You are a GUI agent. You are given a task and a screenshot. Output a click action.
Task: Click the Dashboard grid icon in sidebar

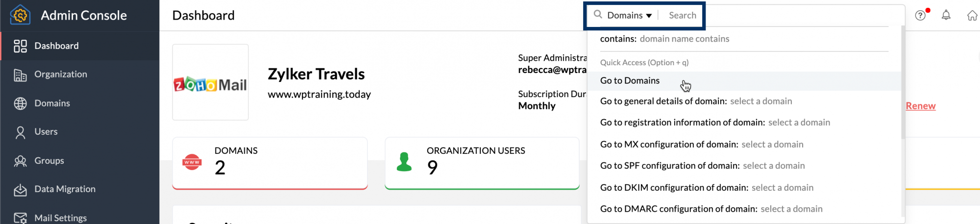coord(20,46)
